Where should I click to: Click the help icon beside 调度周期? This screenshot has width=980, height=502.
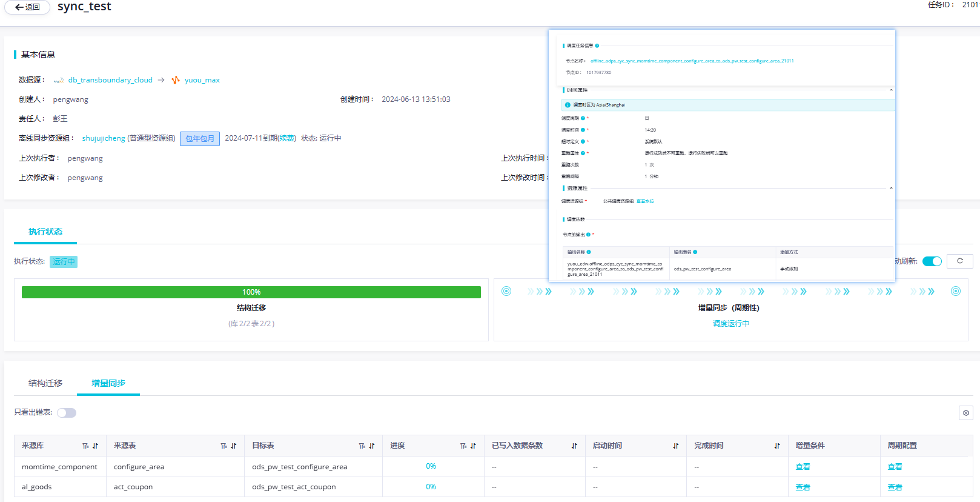pyautogui.click(x=583, y=118)
